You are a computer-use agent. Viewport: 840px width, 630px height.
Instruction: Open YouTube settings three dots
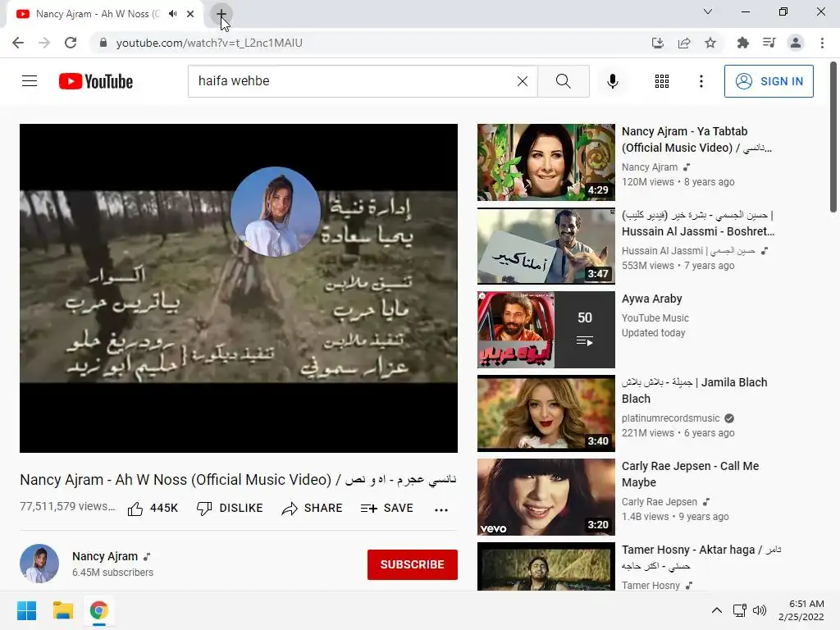click(x=701, y=81)
